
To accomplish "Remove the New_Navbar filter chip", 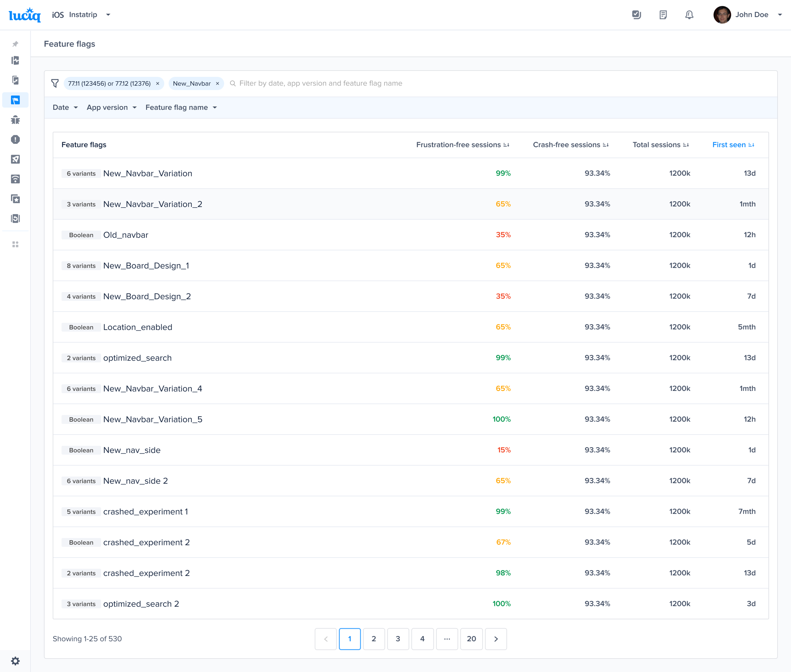I will 218,83.
